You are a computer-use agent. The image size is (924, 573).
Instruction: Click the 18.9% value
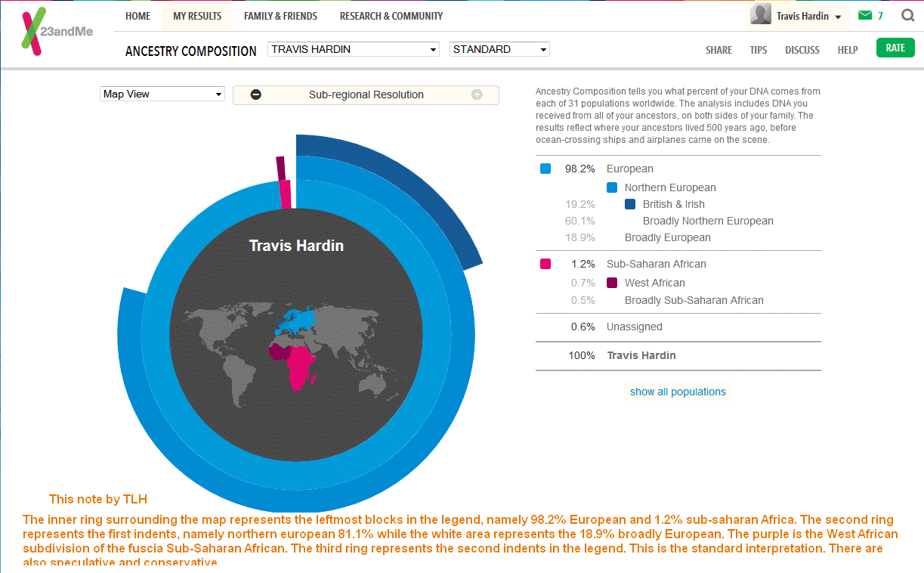580,237
